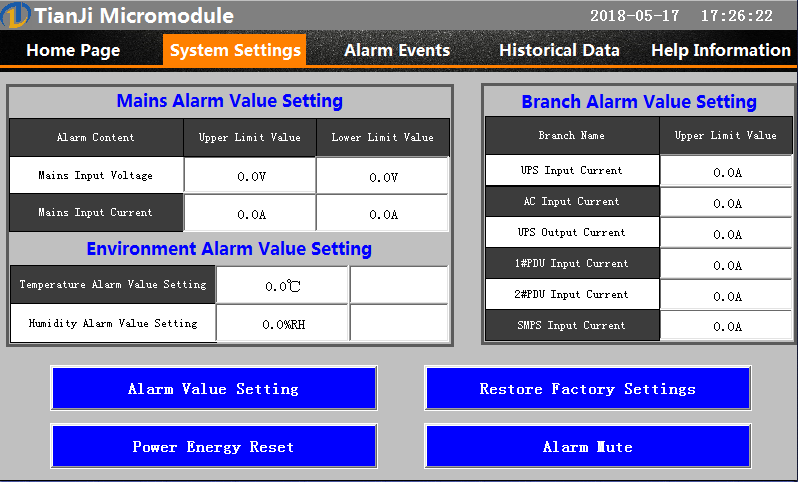The height and width of the screenshot is (482, 798).
Task: Edit Mains Input Voltage lower limit field
Action: click(382, 176)
